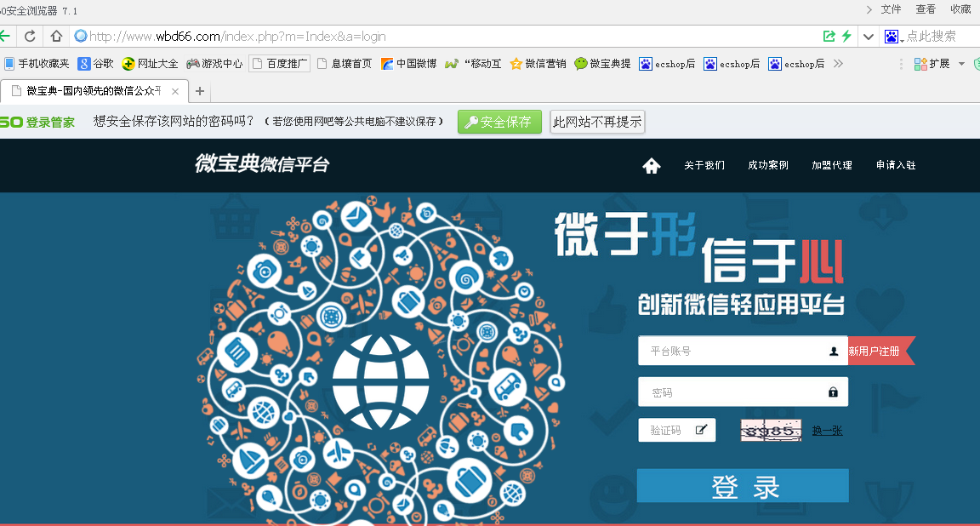Click the browser home icon in toolbar
Image resolution: width=980 pixels, height=526 pixels.
tap(56, 37)
